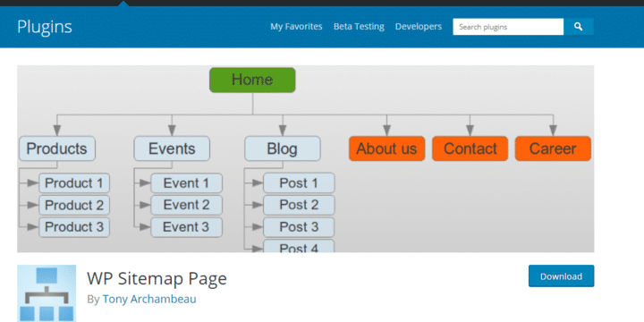Click the Product 3 box
This screenshot has width=644, height=322.
click(x=74, y=227)
